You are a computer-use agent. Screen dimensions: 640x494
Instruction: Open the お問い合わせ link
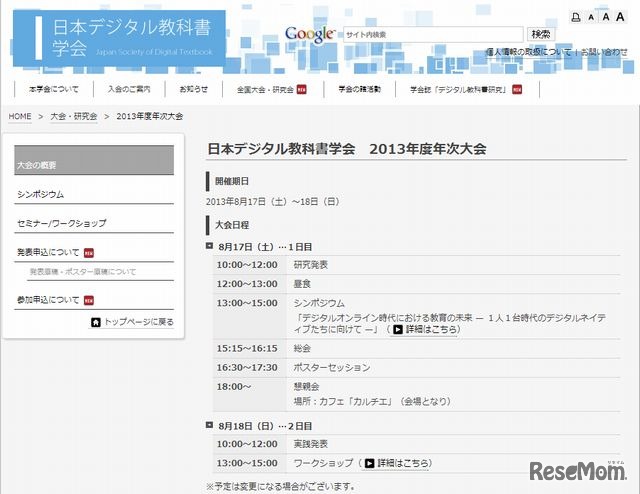tap(604, 52)
